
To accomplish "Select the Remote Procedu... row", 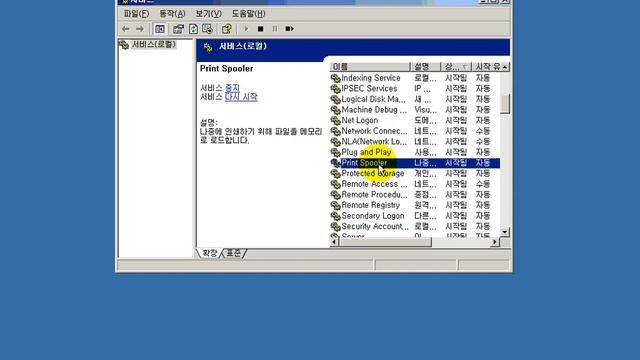I will [x=415, y=195].
